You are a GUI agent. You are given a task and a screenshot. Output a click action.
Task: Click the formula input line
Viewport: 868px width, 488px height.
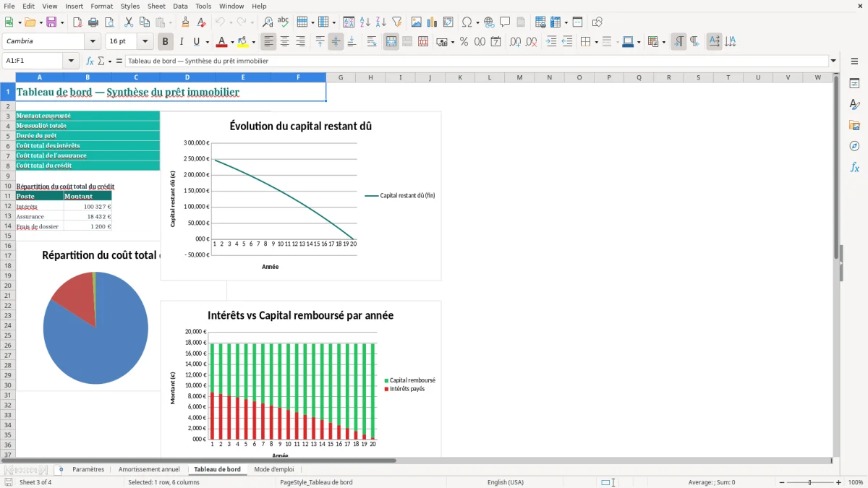tap(476, 61)
